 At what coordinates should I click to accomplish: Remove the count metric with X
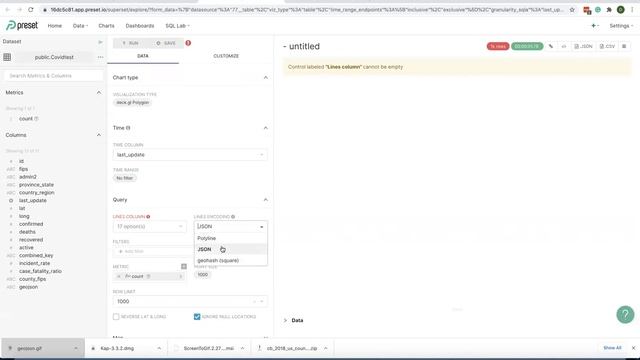[x=119, y=277]
